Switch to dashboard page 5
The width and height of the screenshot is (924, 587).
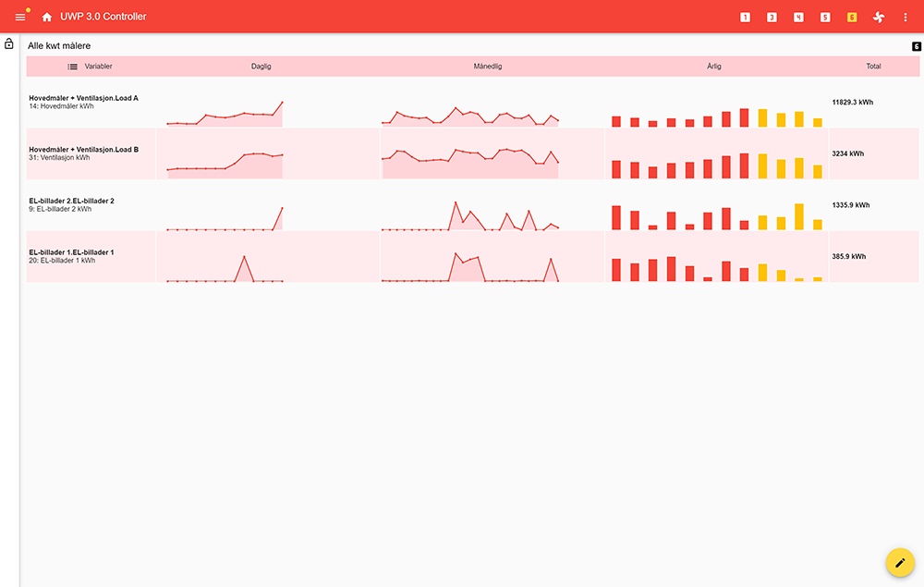tap(825, 17)
